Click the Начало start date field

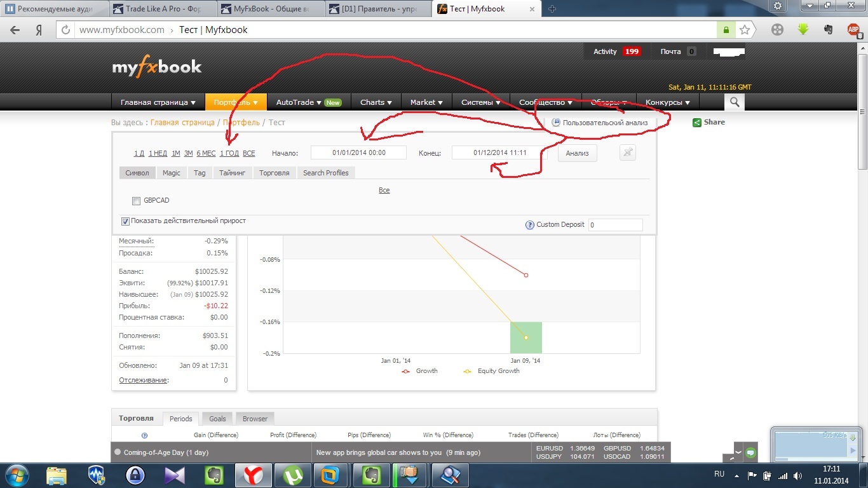(359, 152)
